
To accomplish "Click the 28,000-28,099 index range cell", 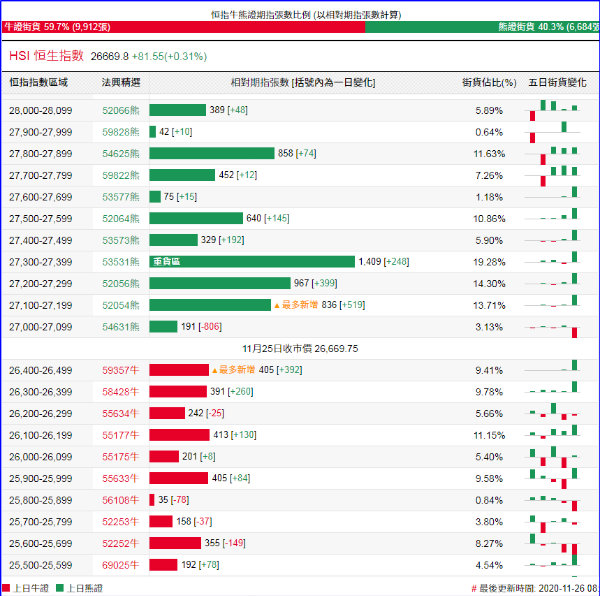I will (41, 111).
